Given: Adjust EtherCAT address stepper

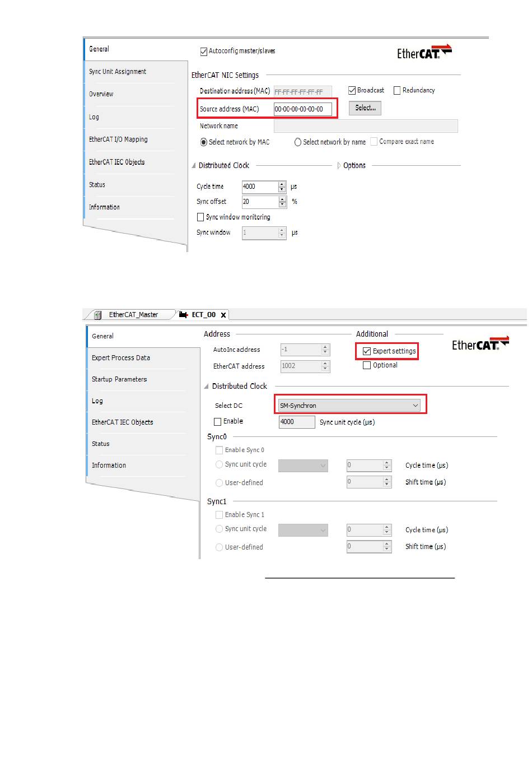Looking at the screenshot, I should point(325,366).
